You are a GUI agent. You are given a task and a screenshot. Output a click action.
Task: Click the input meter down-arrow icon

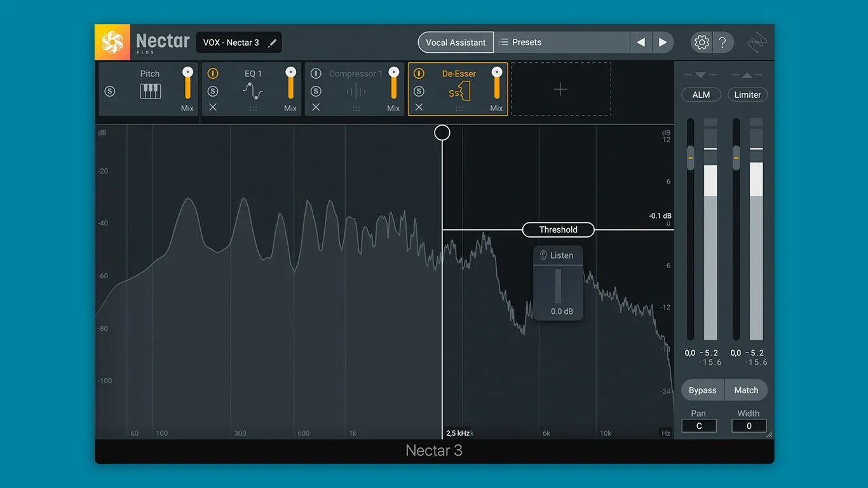700,75
